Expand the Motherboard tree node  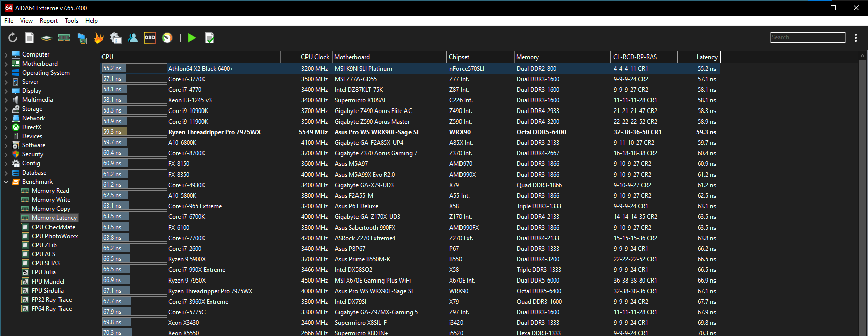click(6, 64)
